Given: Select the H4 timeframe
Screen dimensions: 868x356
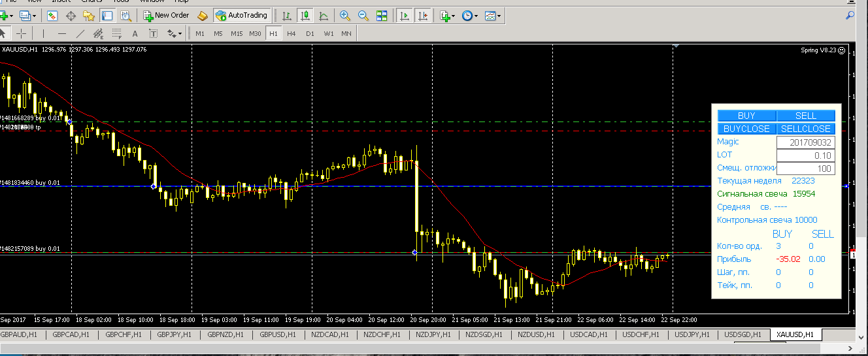Looking at the screenshot, I should (292, 33).
